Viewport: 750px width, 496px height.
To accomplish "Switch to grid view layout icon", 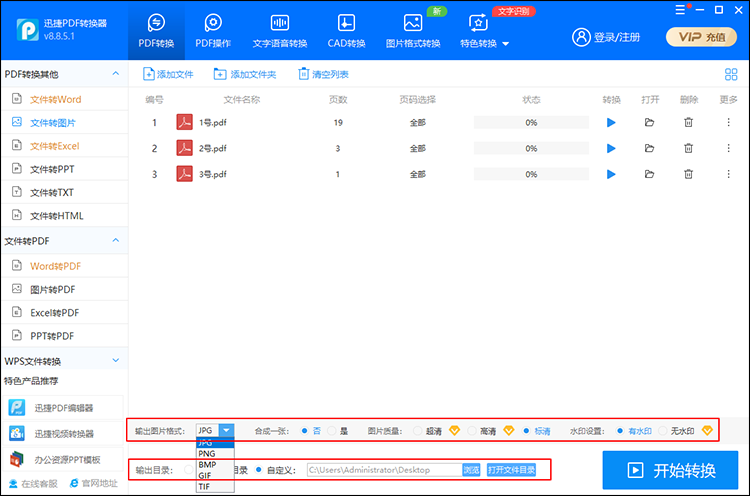I will coord(730,74).
